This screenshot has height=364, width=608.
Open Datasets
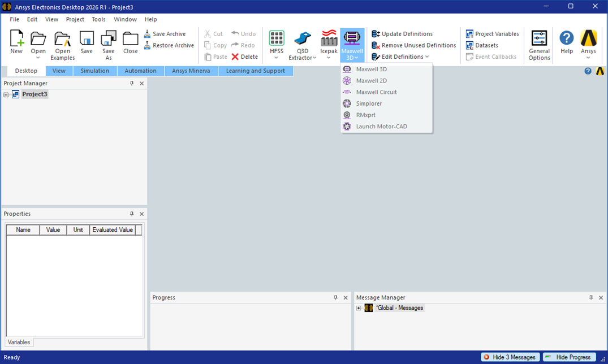482,45
